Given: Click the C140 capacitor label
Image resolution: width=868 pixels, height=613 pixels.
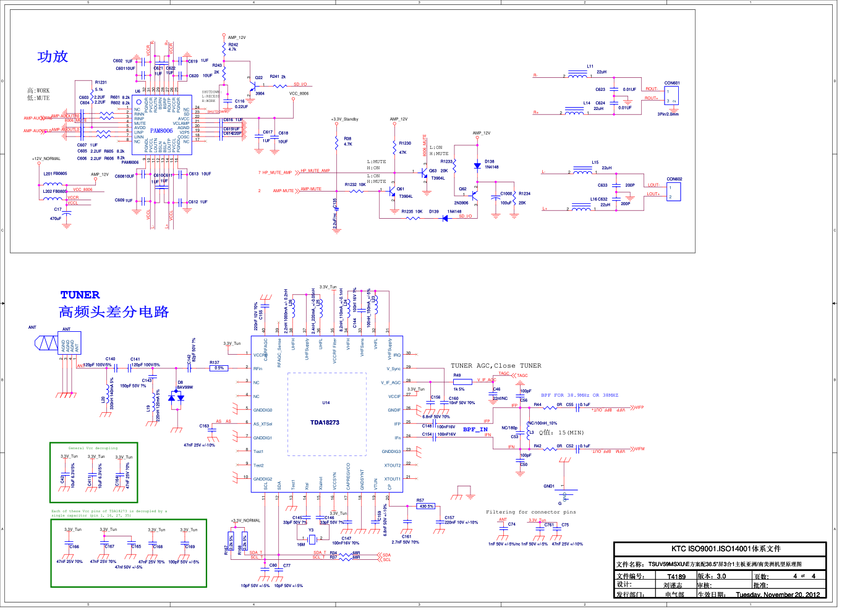Looking at the screenshot, I should pyautogui.click(x=110, y=358).
